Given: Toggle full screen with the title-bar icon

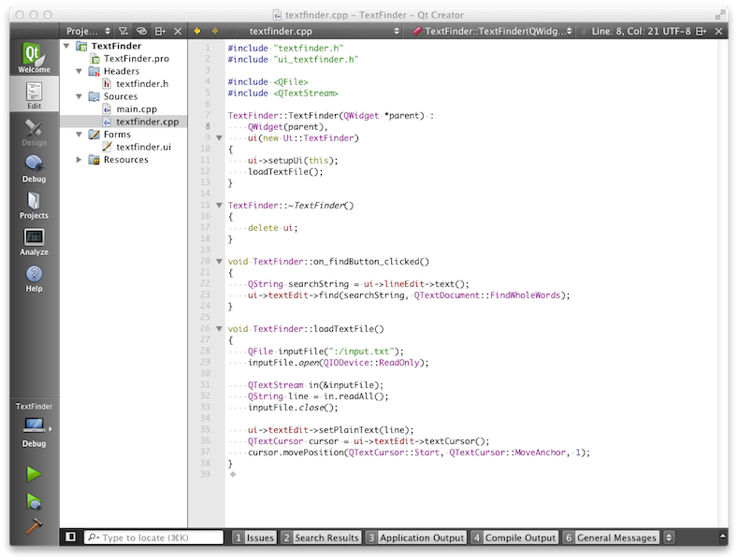Looking at the screenshot, I should [x=719, y=15].
